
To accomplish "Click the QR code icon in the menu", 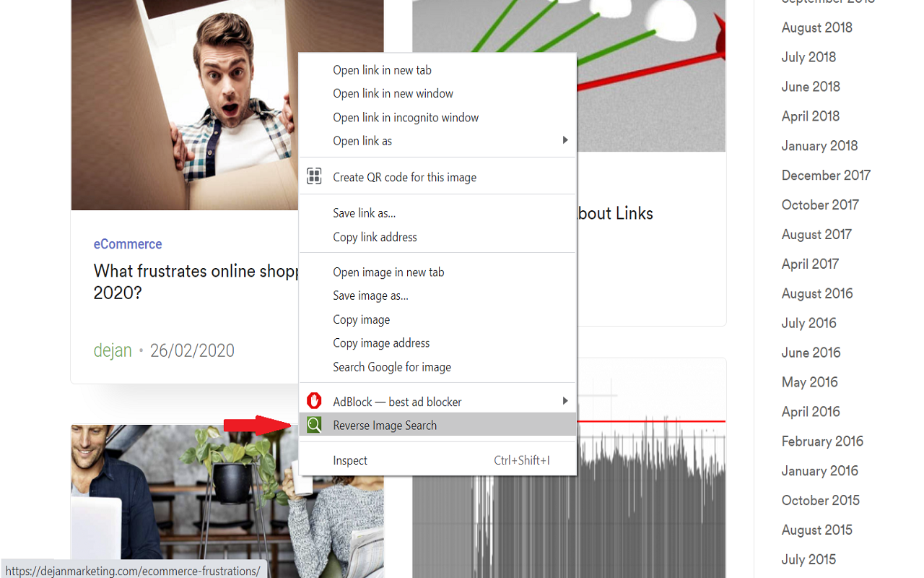I will click(315, 176).
